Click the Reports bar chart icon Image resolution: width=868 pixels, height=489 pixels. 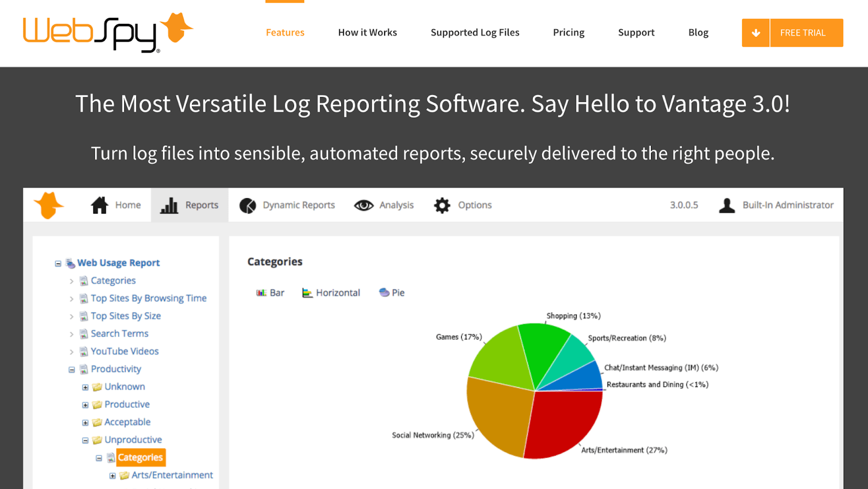(169, 205)
